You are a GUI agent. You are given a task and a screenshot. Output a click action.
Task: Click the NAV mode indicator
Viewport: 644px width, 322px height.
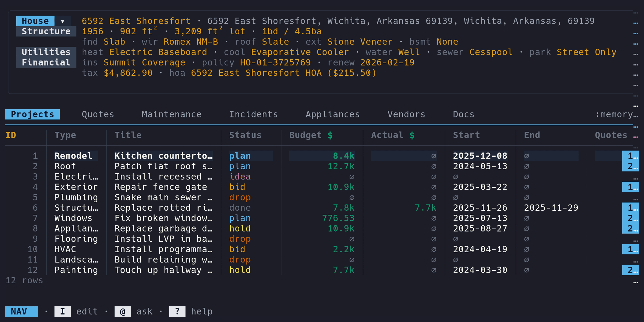[21, 311]
